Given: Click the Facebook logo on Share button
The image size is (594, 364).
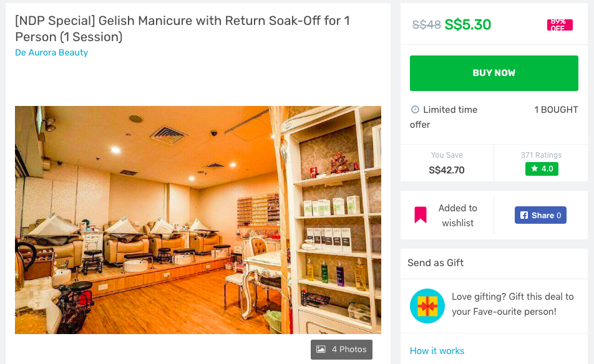Looking at the screenshot, I should click(524, 216).
